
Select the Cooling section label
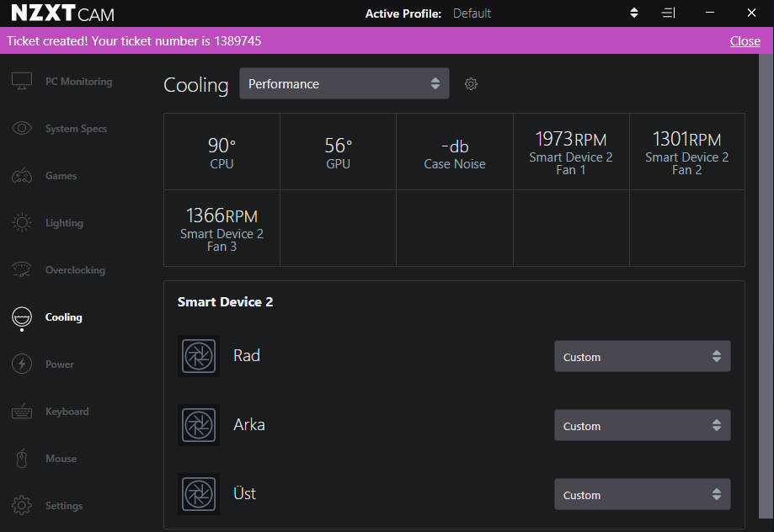click(x=64, y=317)
